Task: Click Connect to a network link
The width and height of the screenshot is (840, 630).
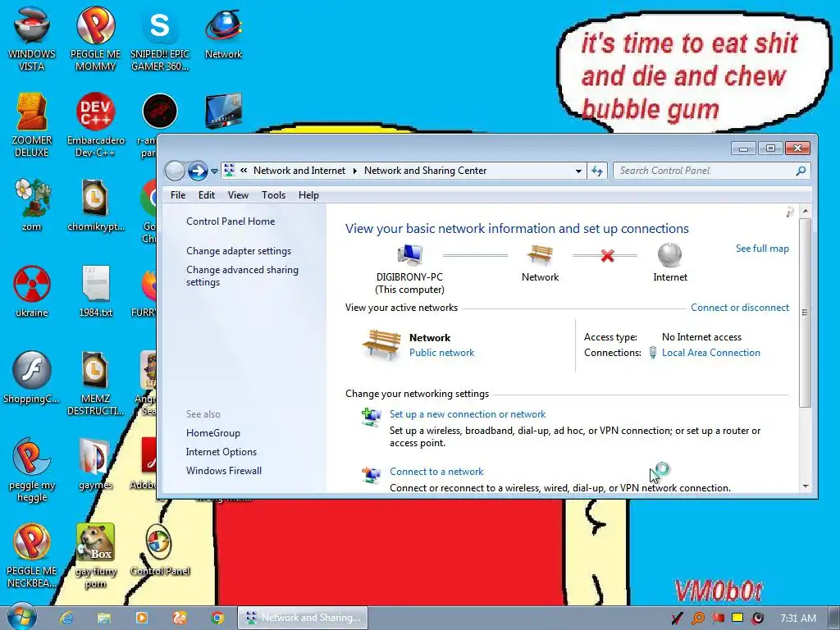Action: 436,472
